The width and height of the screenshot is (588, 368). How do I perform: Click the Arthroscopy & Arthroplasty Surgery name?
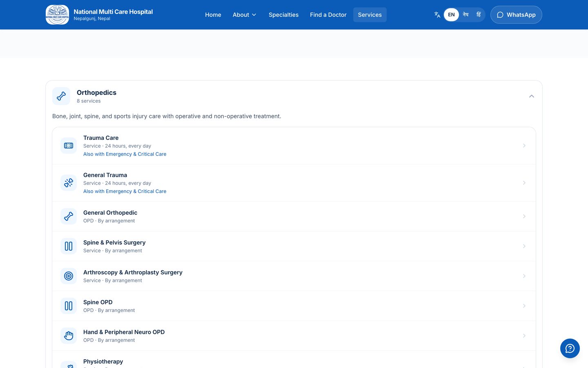coord(133,272)
